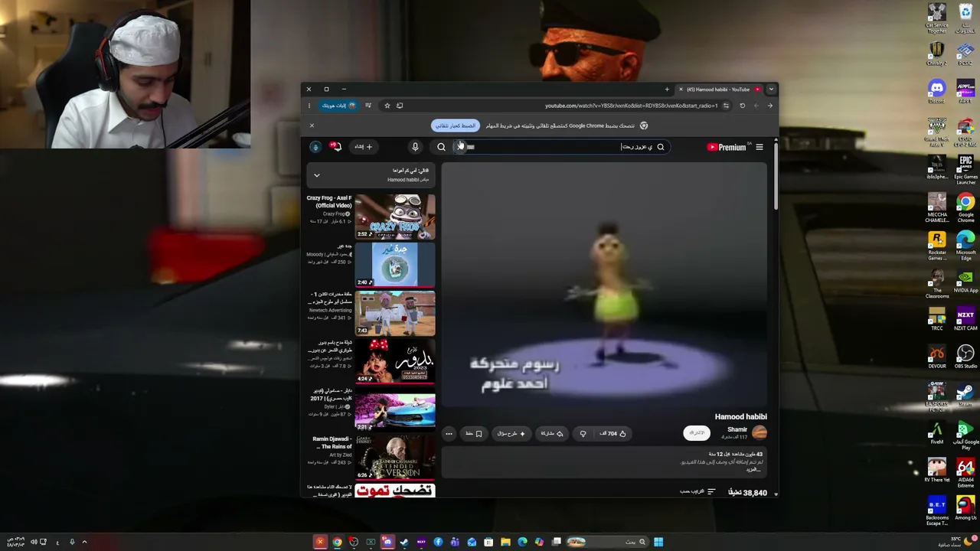Open Among Us desktop shortcut

pyautogui.click(x=965, y=508)
